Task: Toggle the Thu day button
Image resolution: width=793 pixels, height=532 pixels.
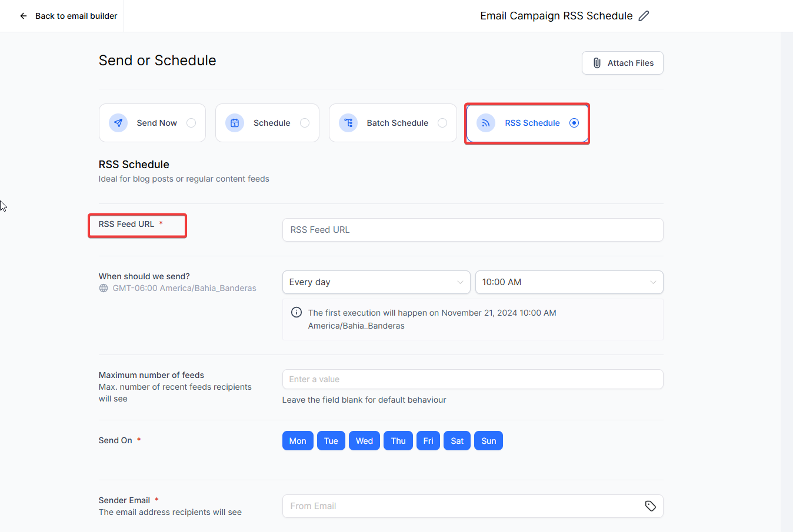Action: pyautogui.click(x=398, y=441)
